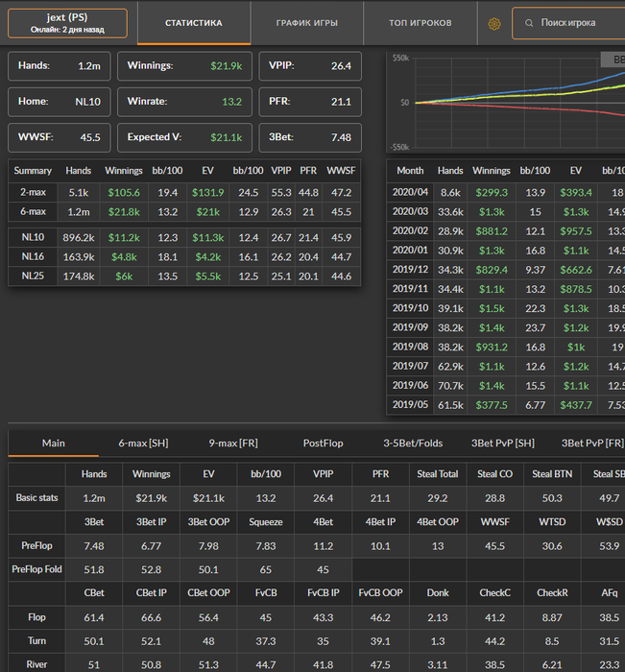
Task: Click the Turn row label
Action: pyautogui.click(x=36, y=640)
